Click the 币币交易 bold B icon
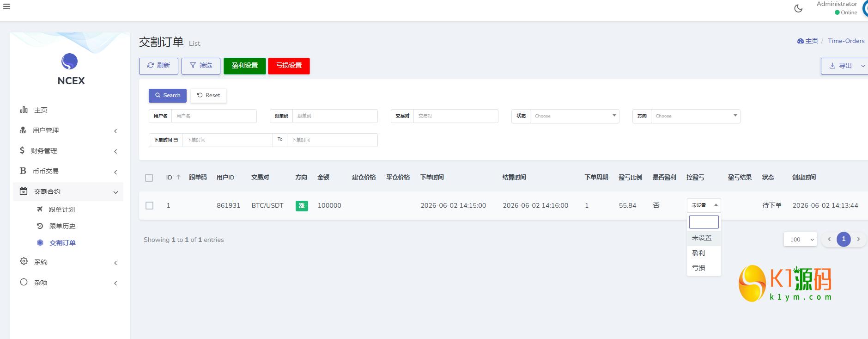868x339 pixels. click(x=23, y=171)
